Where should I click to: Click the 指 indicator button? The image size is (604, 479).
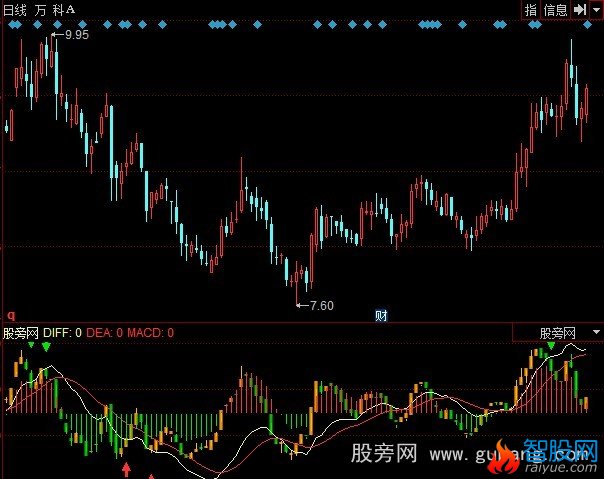click(x=531, y=10)
